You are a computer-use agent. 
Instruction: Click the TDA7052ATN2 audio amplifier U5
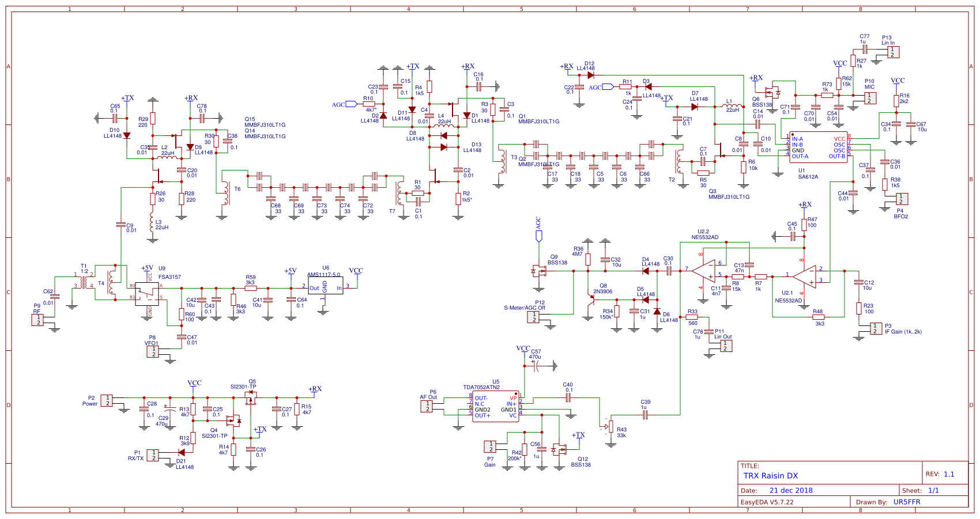[x=496, y=407]
